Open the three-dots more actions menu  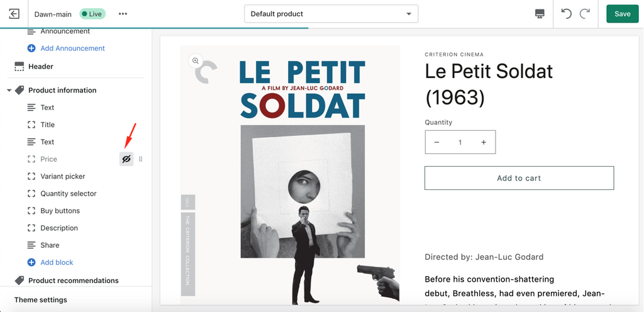123,14
